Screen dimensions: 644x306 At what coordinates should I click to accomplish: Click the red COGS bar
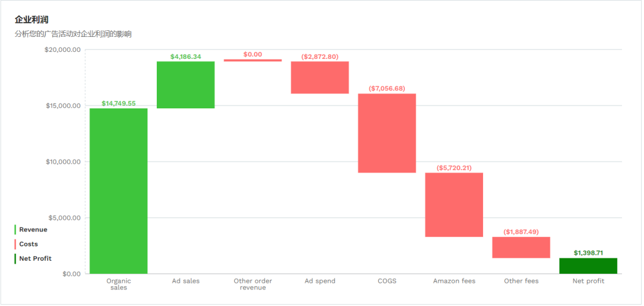click(x=386, y=133)
